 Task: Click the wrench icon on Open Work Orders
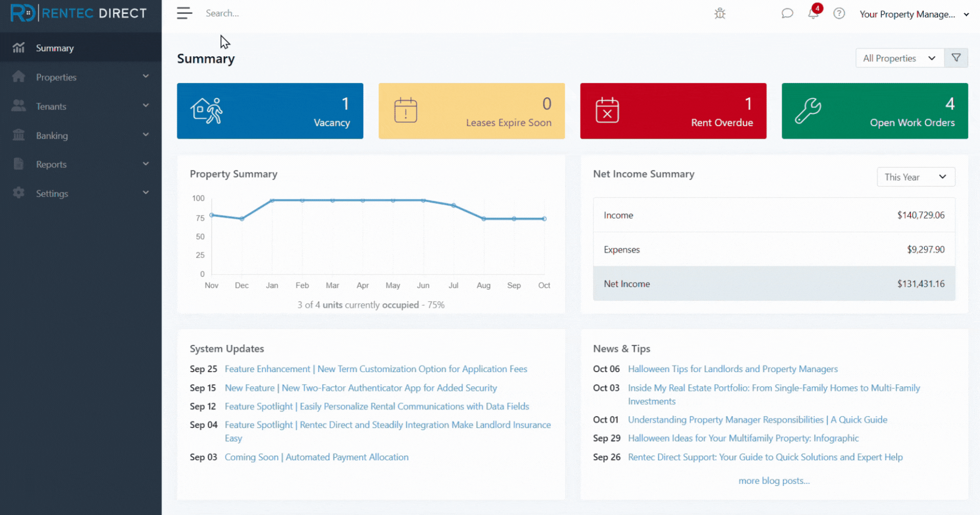coord(808,111)
